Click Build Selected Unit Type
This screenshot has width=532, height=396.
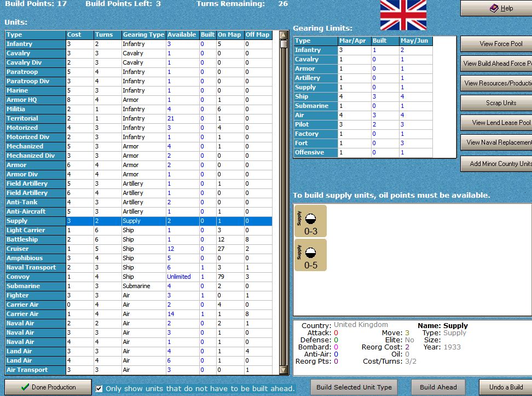click(354, 387)
